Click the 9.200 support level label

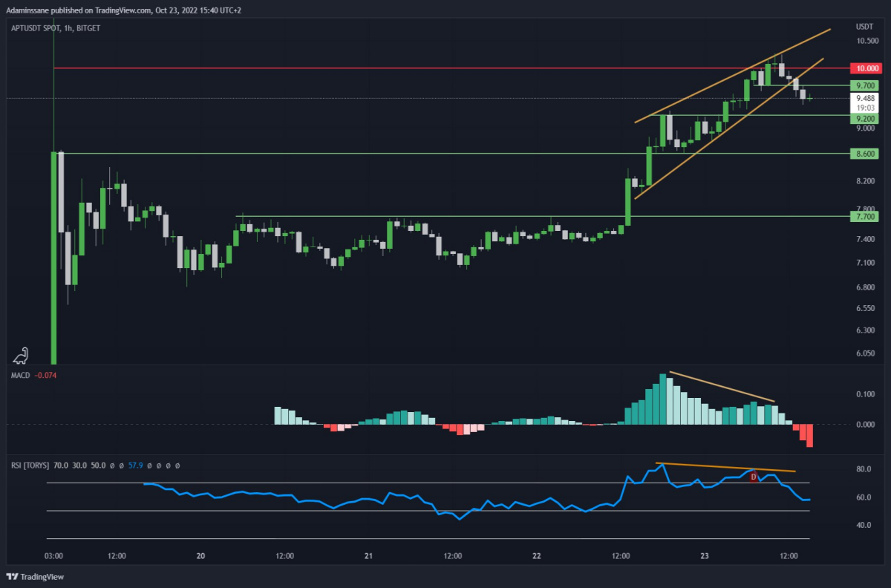[x=866, y=118]
